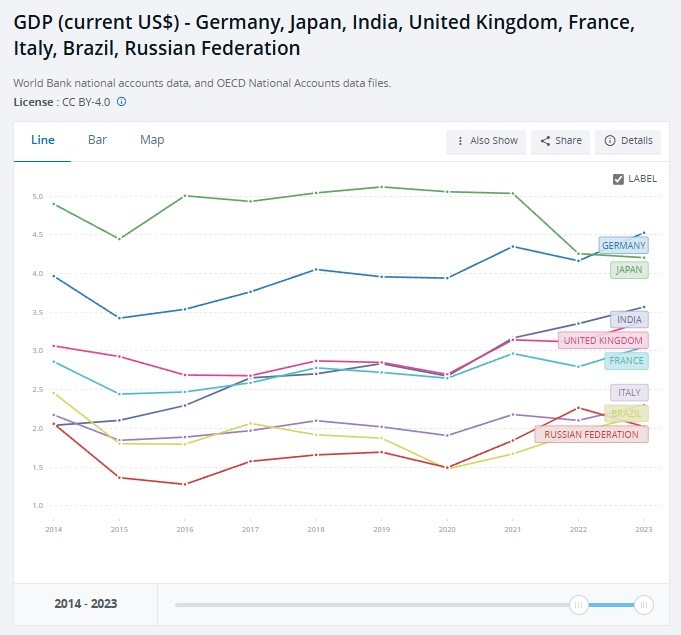
Task: Click the share arrow icon
Action: [x=545, y=141]
